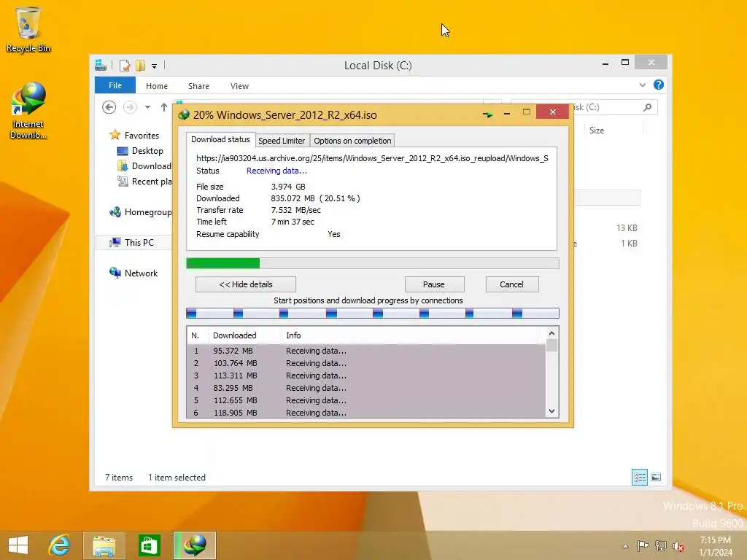Show hidden tray icons arrow
747x560 pixels.
coord(625,546)
